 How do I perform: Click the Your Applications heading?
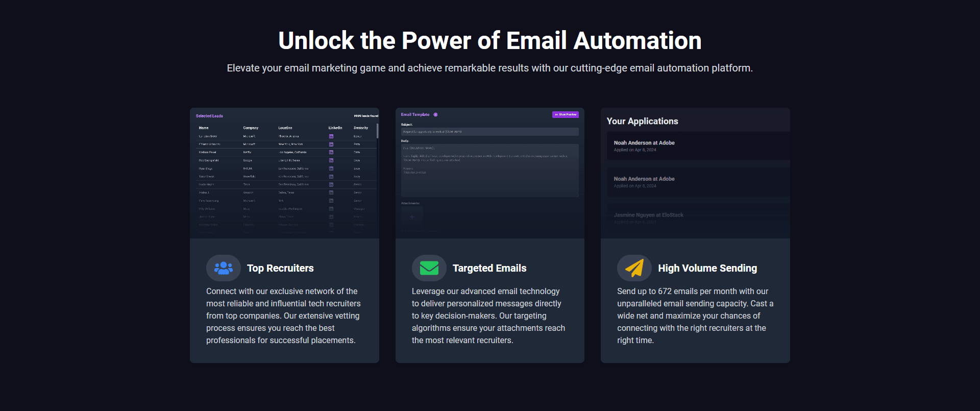point(642,121)
